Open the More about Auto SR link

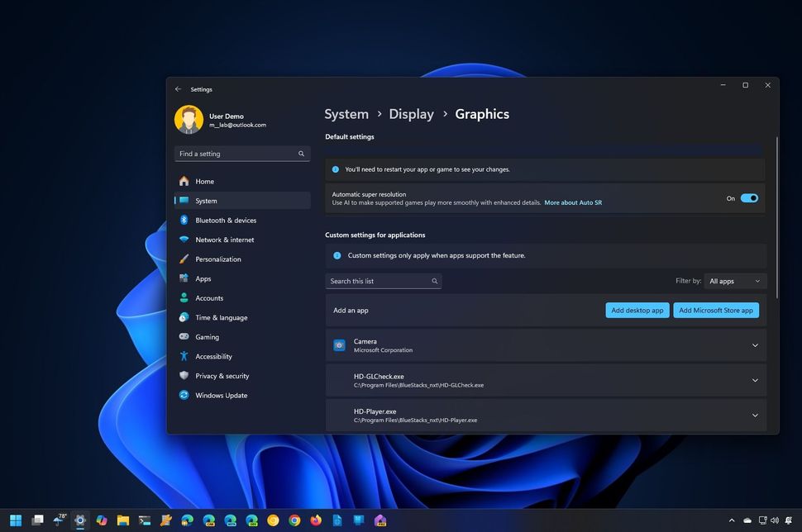573,202
